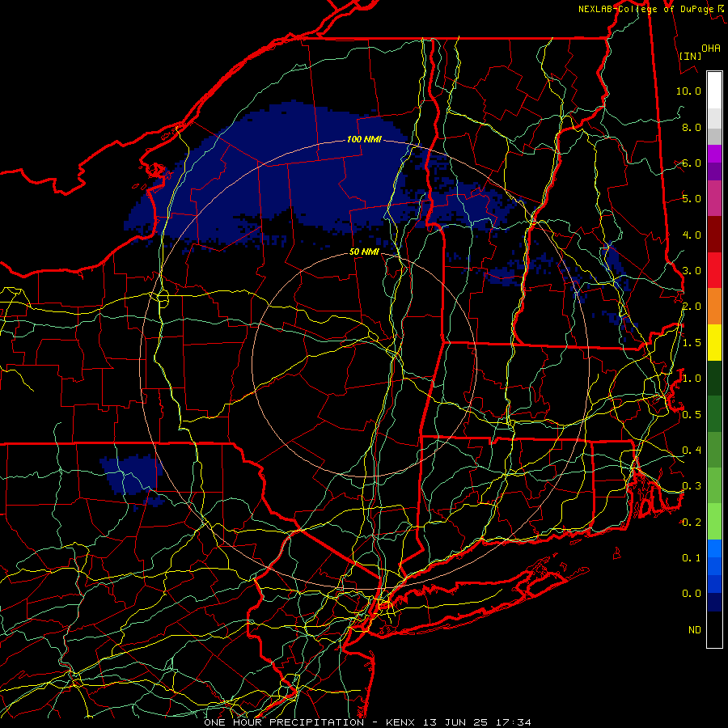Pick the yellow legend swatch

pos(714,342)
